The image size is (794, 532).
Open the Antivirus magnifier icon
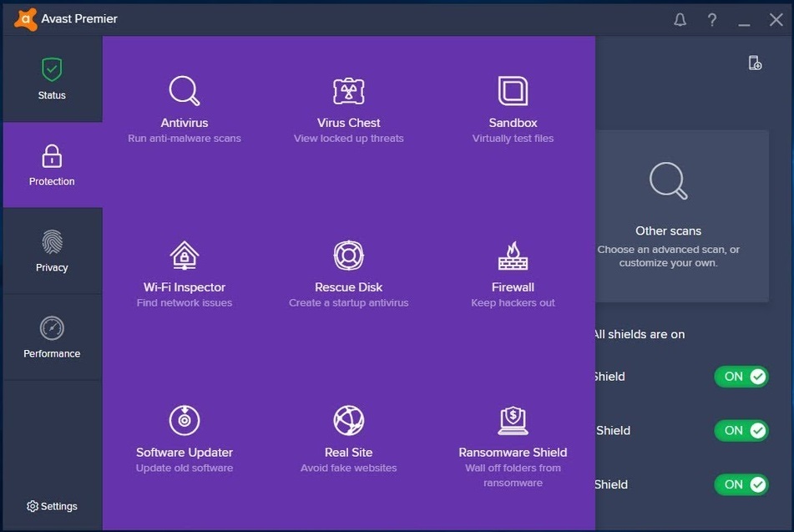pos(184,90)
